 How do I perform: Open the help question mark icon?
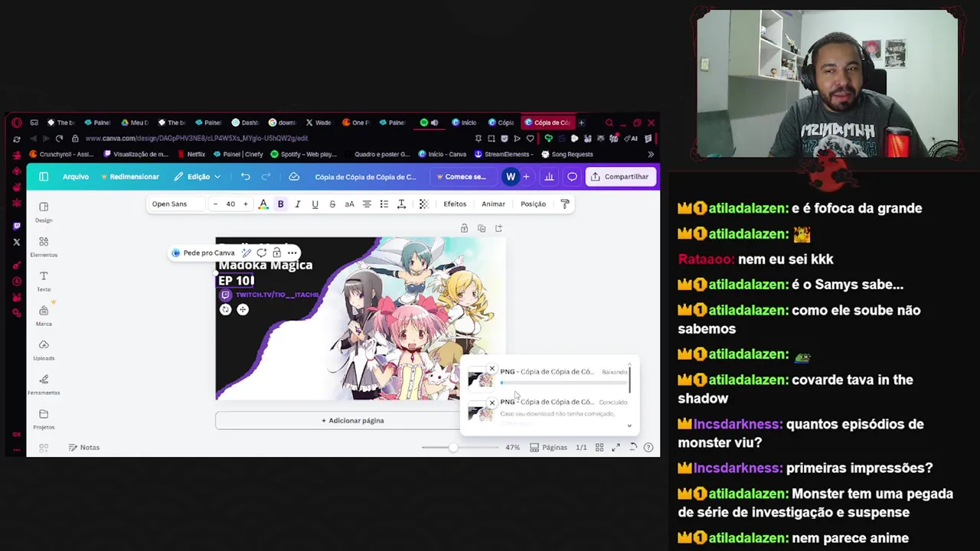[648, 448]
